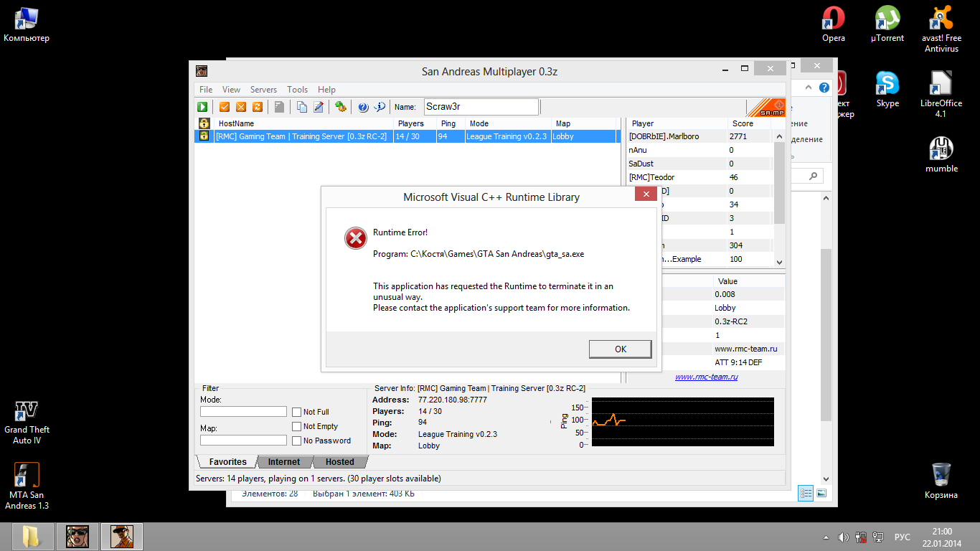Image resolution: width=980 pixels, height=551 pixels.
Task: Click the Copy Server Info icon
Action: tap(302, 107)
